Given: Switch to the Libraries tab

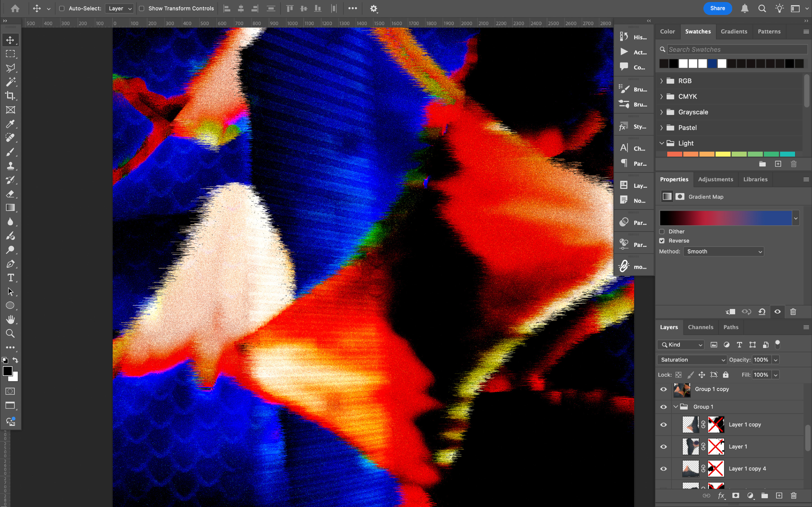Looking at the screenshot, I should [755, 179].
